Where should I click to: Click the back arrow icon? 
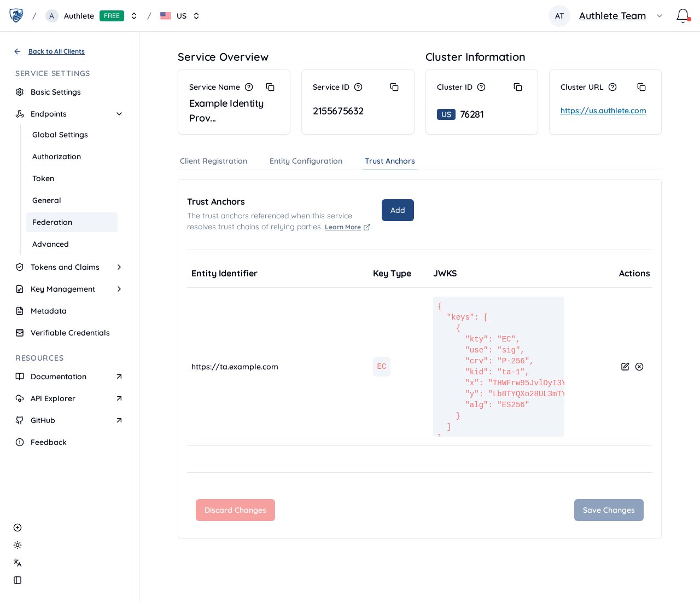[17, 51]
